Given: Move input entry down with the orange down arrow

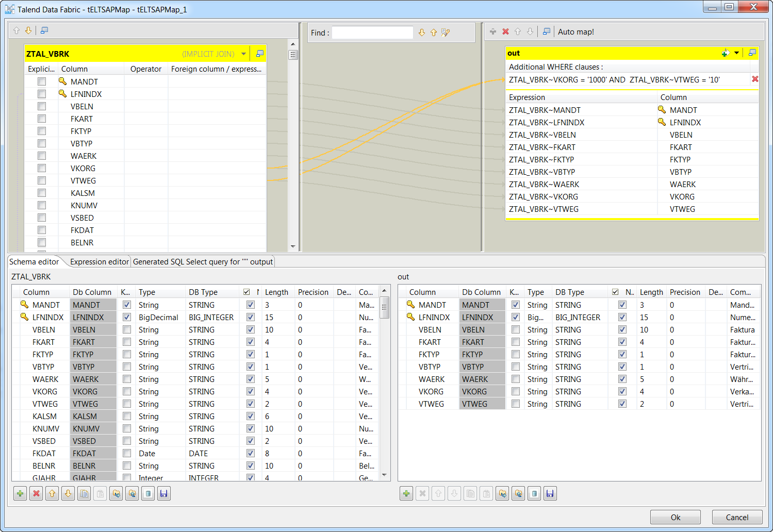Looking at the screenshot, I should point(28,30).
